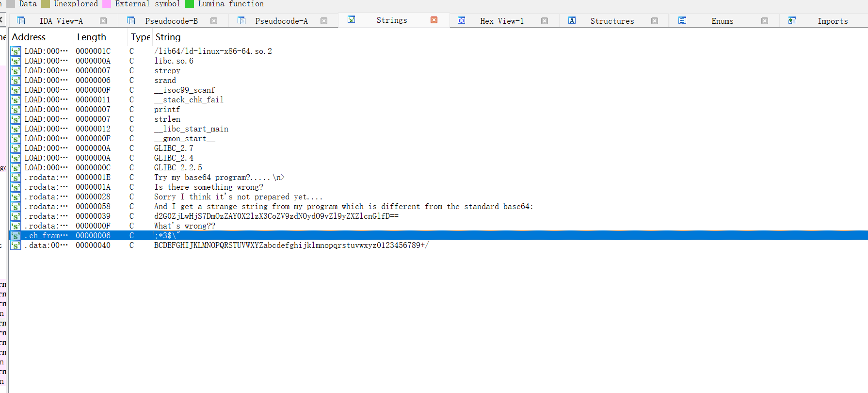Image resolution: width=868 pixels, height=393 pixels.
Task: Close the Enums tab
Action: pyautogui.click(x=765, y=21)
